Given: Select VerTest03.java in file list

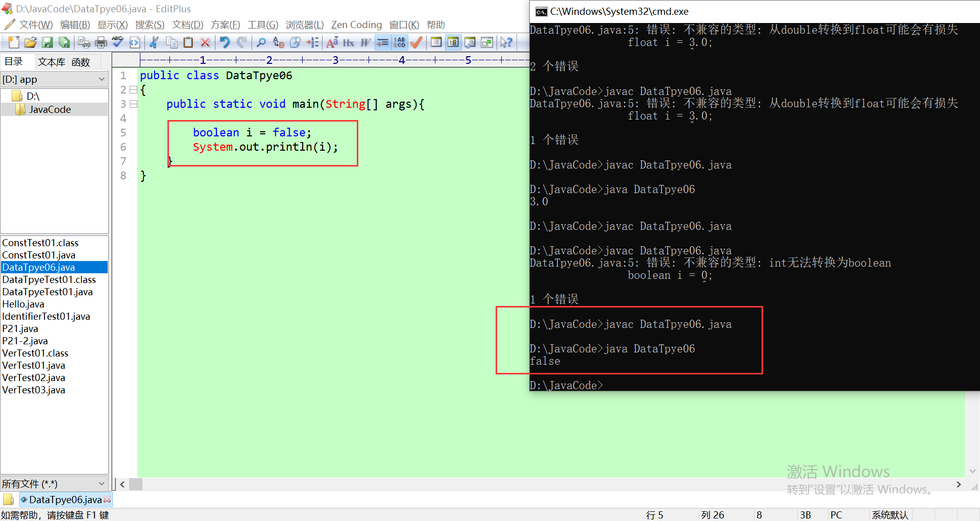Looking at the screenshot, I should (x=34, y=390).
